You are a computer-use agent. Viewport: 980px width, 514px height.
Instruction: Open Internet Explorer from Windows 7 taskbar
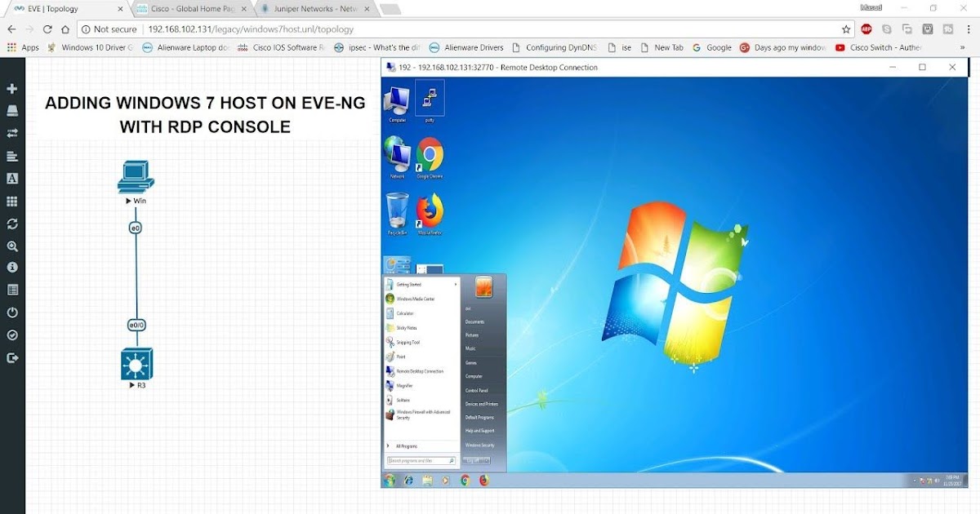coord(408,481)
